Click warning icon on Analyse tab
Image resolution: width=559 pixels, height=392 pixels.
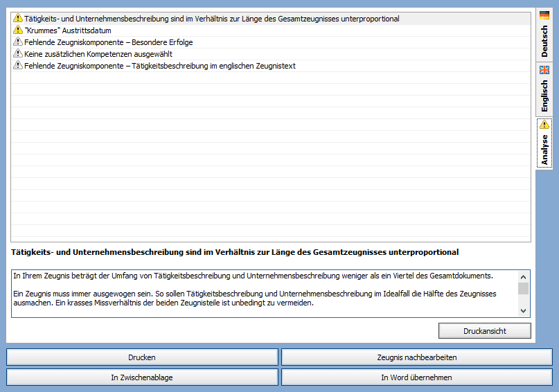[x=544, y=125]
